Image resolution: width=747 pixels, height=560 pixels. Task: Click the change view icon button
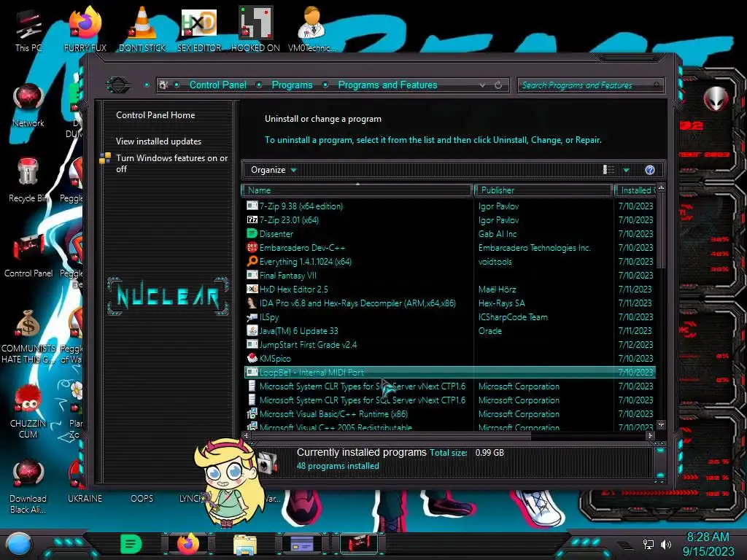tap(609, 170)
